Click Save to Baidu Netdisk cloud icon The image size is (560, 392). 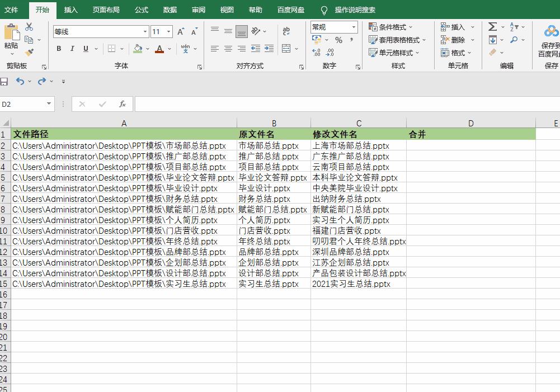coord(551,31)
